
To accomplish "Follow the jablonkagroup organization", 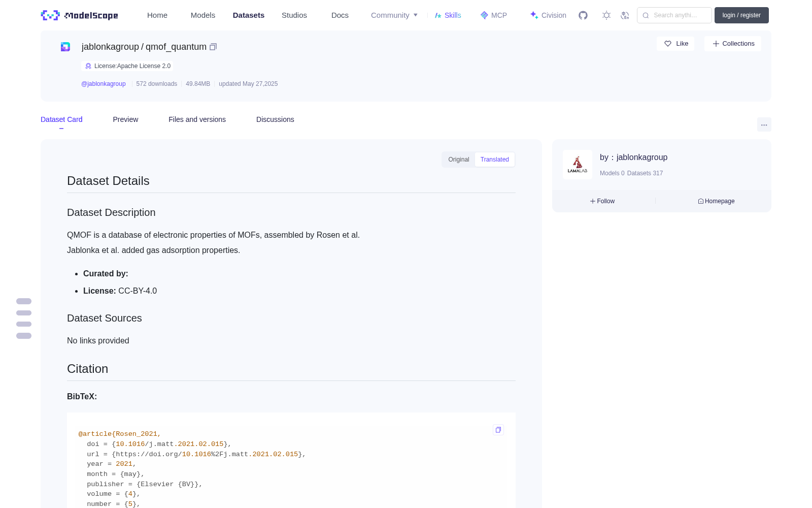I will [x=602, y=201].
